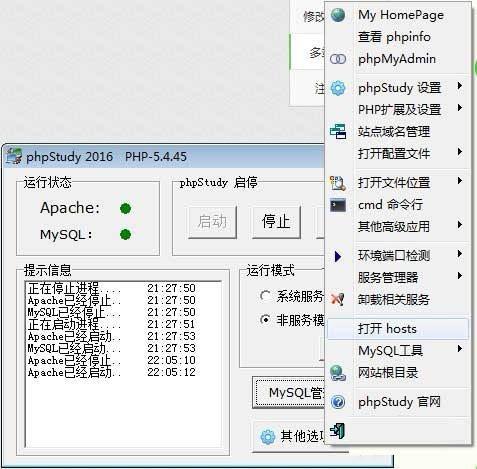Click the log line 正在停止进程
477x469 pixels.
tap(112, 288)
